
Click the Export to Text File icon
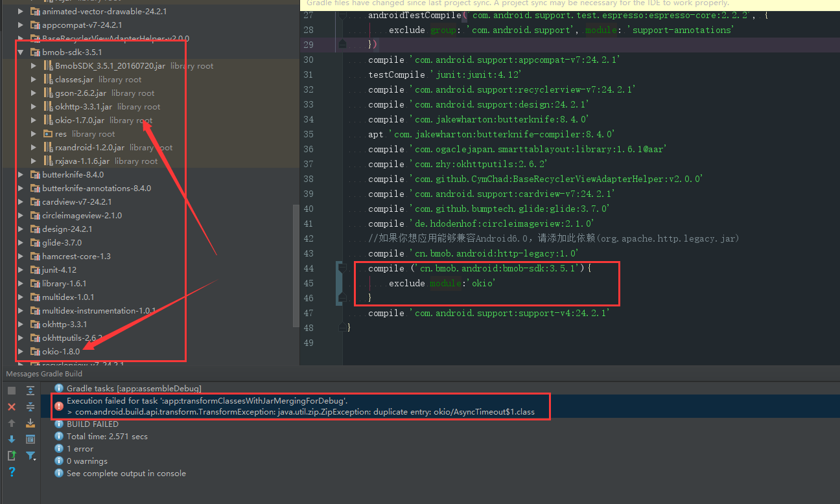pyautogui.click(x=11, y=456)
